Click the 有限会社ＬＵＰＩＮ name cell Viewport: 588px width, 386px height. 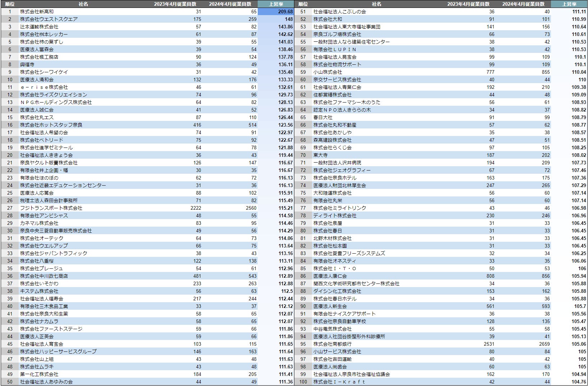pyautogui.click(x=335, y=49)
